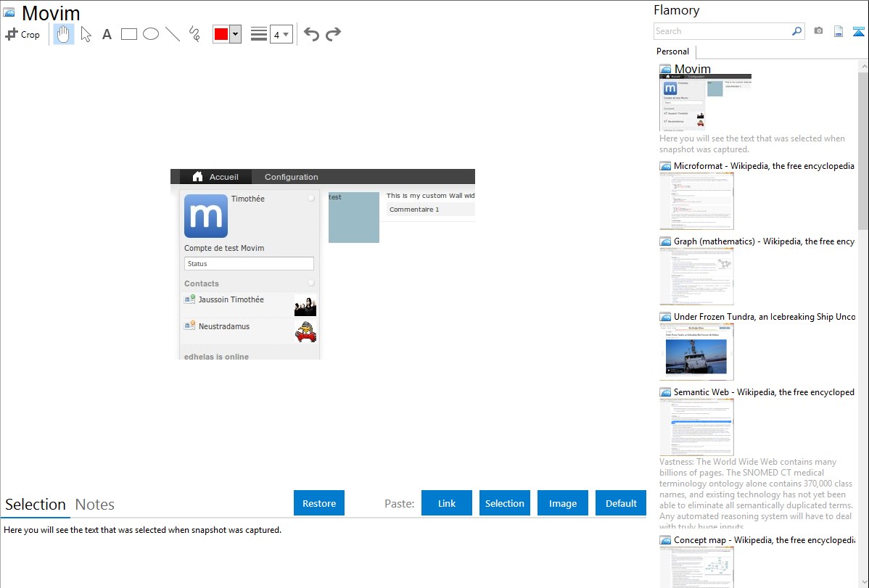Click the snapshot list scrollbar thumb
Image resolution: width=869 pixels, height=588 pixels.
click(x=863, y=151)
